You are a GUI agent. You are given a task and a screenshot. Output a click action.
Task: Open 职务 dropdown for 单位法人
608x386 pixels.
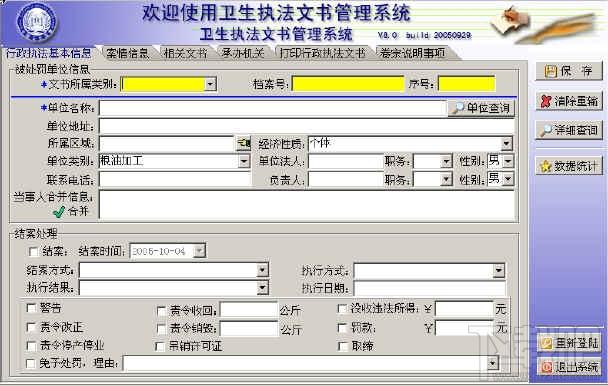447,161
